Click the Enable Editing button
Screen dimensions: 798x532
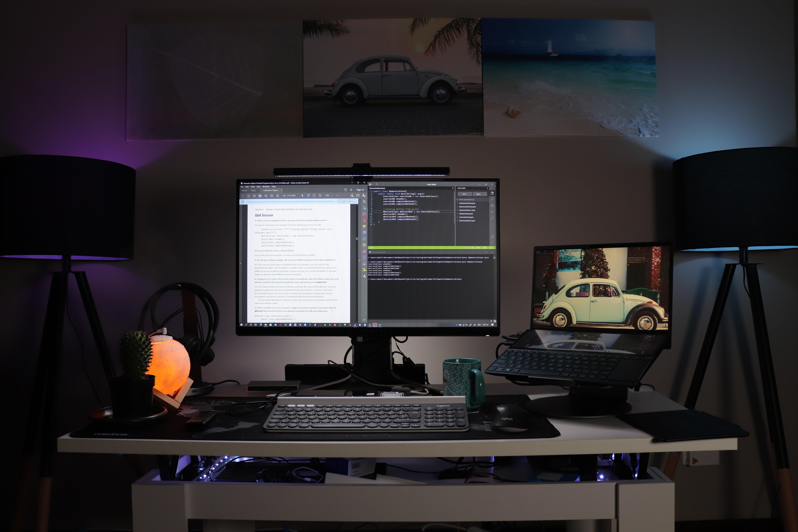coord(347,201)
